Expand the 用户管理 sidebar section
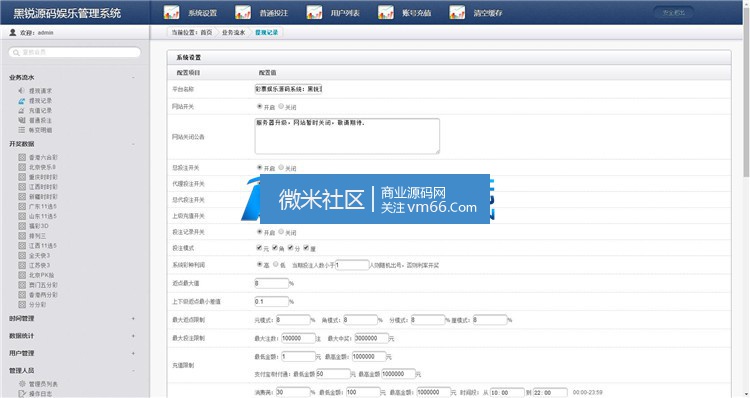Screen dimensions: 750x398 (133, 353)
